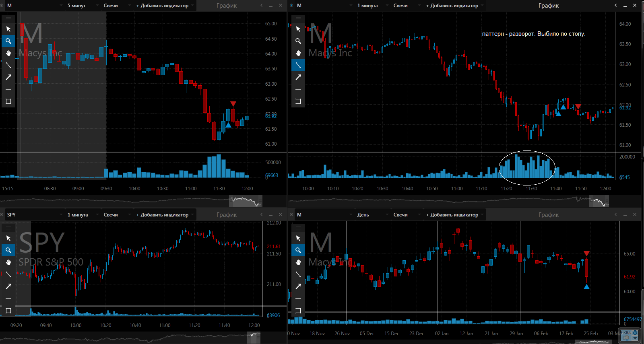Select the rectangle tool in the 1 минута M chart
644x344 pixels.
(x=298, y=101)
